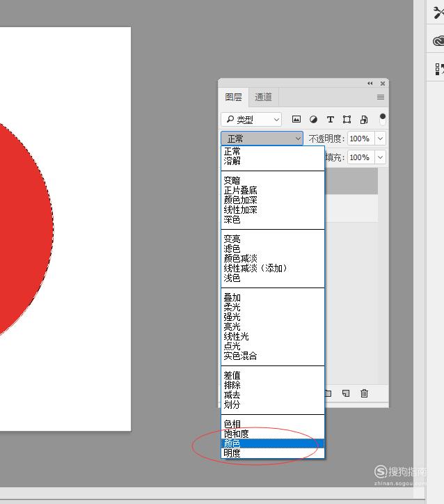Choose the 色相 blend mode
This screenshot has height=504, width=444.
(x=273, y=424)
